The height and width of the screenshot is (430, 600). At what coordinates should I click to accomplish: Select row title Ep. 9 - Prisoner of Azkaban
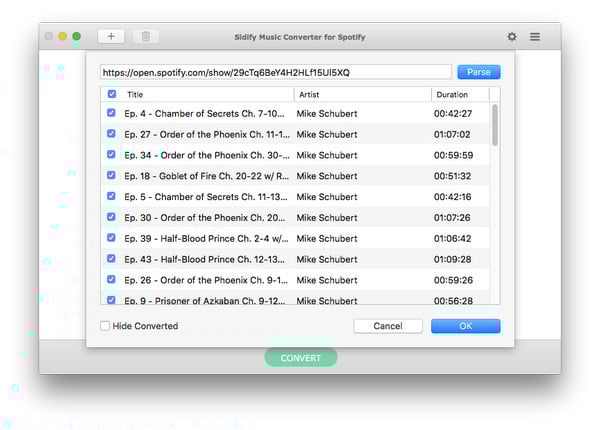[205, 301]
